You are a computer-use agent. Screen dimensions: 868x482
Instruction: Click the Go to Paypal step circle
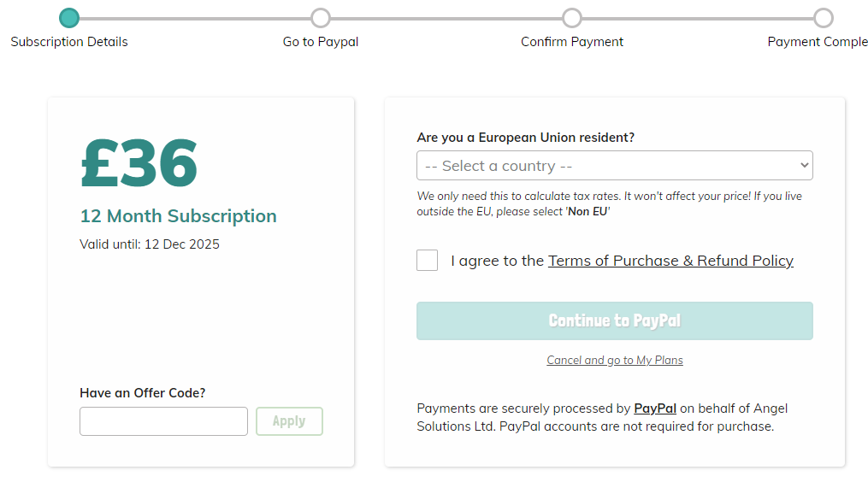(321, 18)
